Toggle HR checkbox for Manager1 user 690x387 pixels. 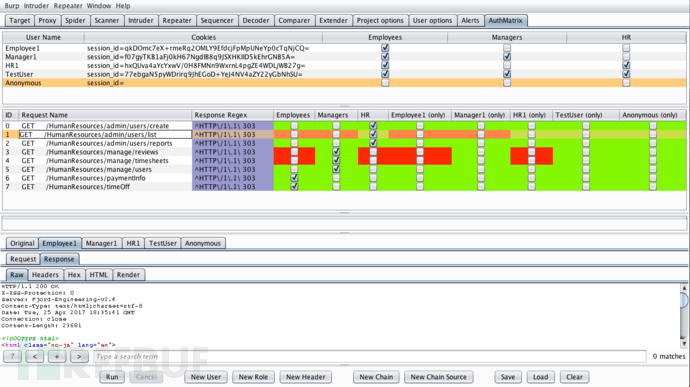[626, 57]
